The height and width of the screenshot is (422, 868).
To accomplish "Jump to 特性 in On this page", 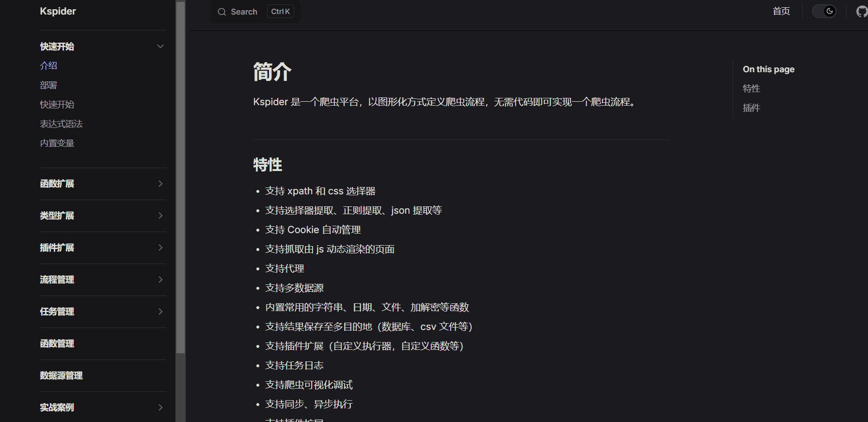I will point(751,89).
